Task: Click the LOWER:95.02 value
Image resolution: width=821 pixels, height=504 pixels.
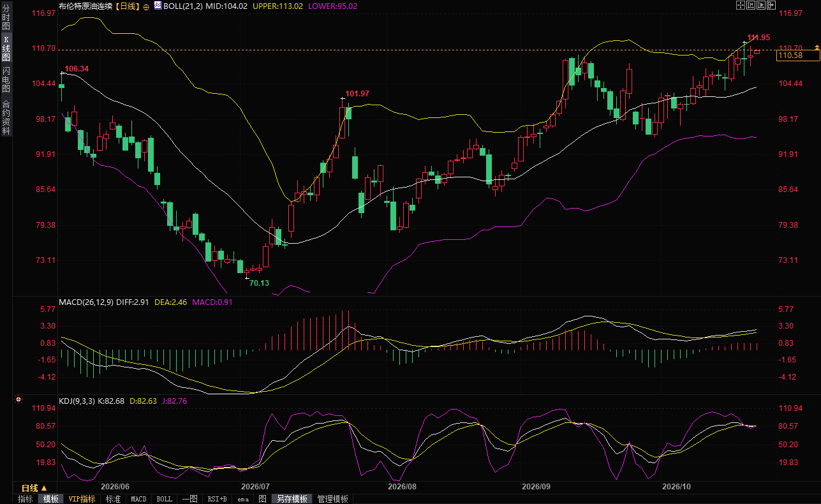Action: [x=332, y=6]
